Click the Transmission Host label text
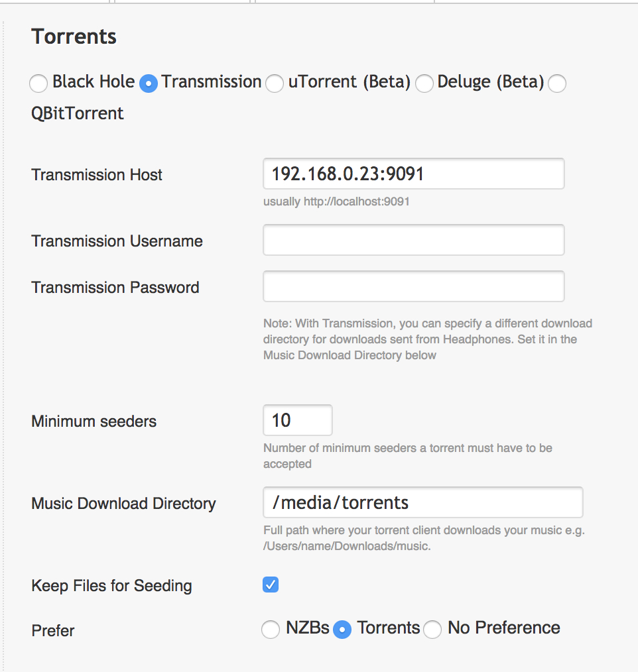 pos(97,175)
